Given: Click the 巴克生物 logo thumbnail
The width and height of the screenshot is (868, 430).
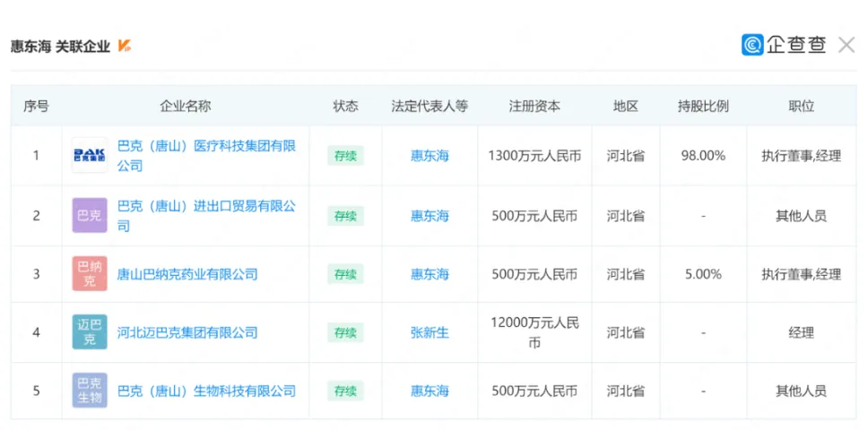Looking at the screenshot, I should [90, 391].
